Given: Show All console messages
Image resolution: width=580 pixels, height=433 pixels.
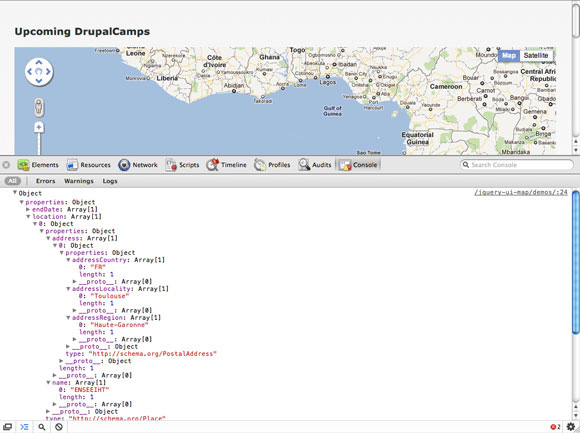Looking at the screenshot, I should click(x=12, y=181).
